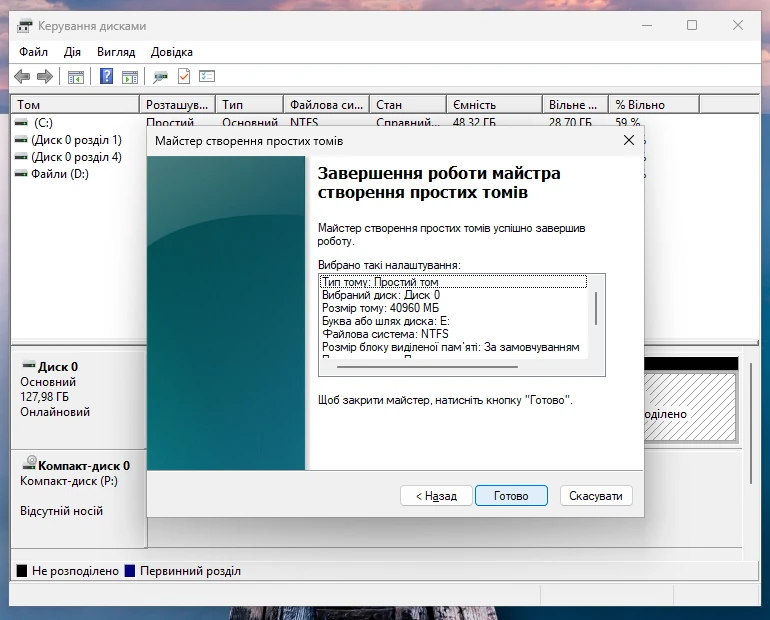Screen dimensions: 770x620
Task: Click the rescan disks toolbar icon
Action: [x=160, y=77]
